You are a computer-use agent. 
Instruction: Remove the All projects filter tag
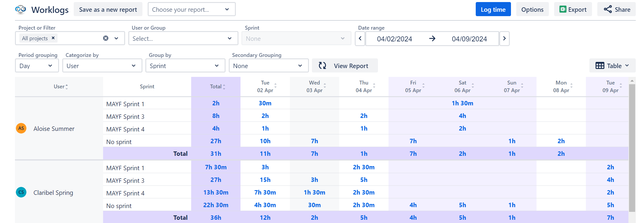[x=53, y=38]
